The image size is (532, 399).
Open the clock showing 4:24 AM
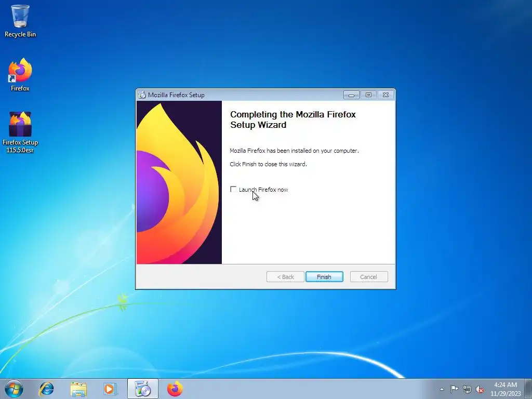[506, 389]
